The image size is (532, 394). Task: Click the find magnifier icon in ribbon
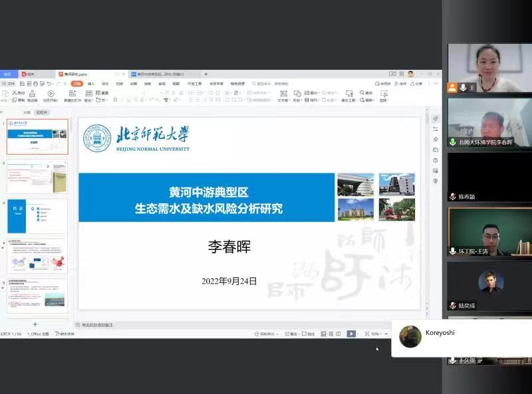pos(362,93)
